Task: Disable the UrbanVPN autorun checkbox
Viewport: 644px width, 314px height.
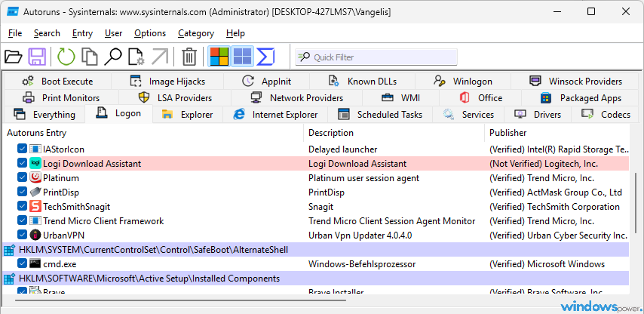Action: 22,235
